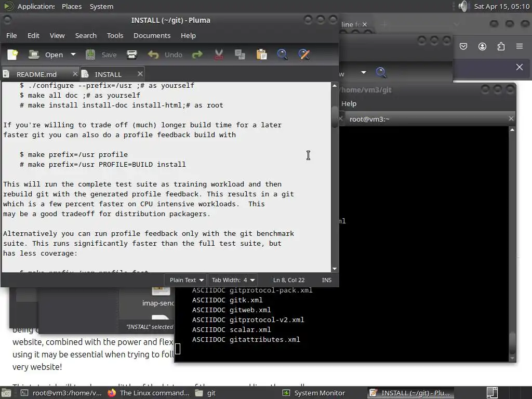
Task: Open the Edit menu
Action: tap(33, 36)
